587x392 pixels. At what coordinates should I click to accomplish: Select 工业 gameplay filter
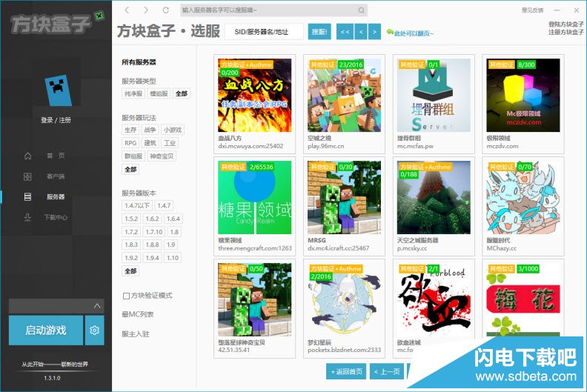170,143
